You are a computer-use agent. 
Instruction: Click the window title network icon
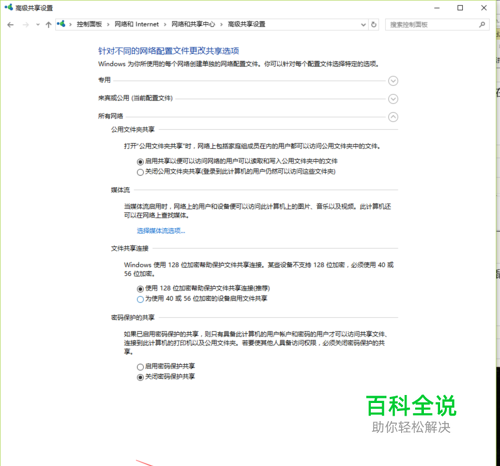tap(9, 7)
